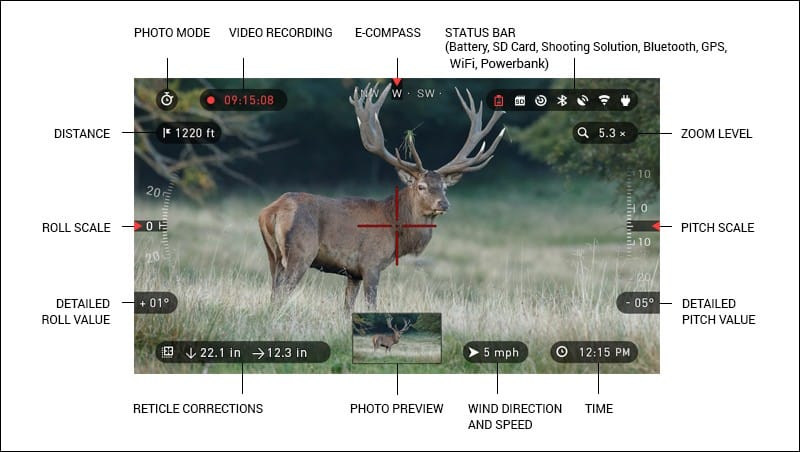800x452 pixels.
Task: Click the GPS status icon
Action: 583,100
